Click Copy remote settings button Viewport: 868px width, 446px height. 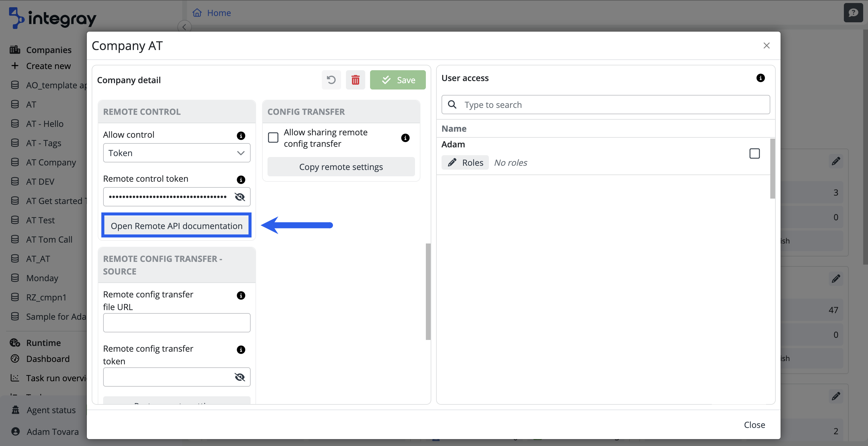tap(341, 167)
